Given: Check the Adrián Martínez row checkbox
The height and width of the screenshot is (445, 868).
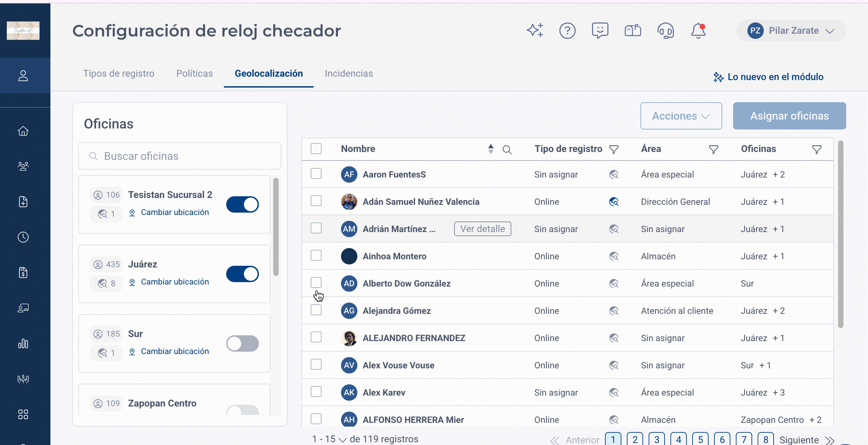Looking at the screenshot, I should tap(316, 228).
